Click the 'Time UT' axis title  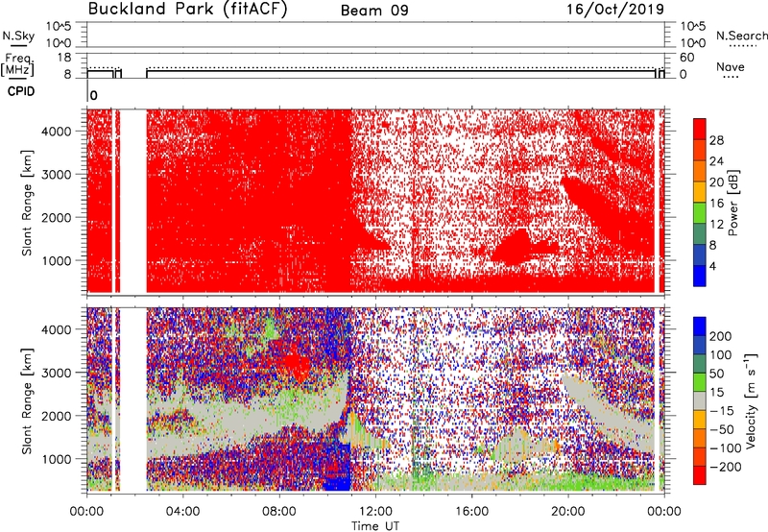click(x=375, y=526)
